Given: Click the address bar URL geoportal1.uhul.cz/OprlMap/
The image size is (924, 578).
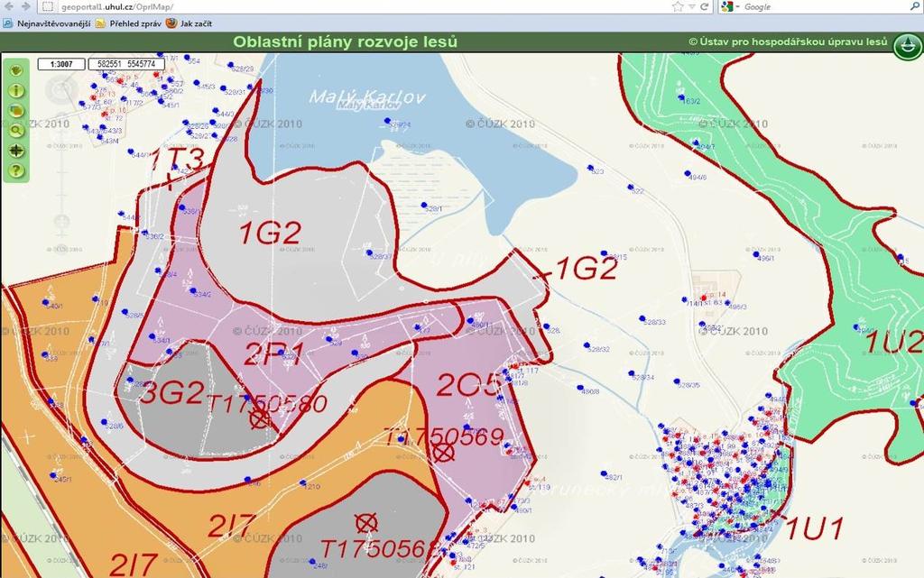Looking at the screenshot, I should [117, 7].
